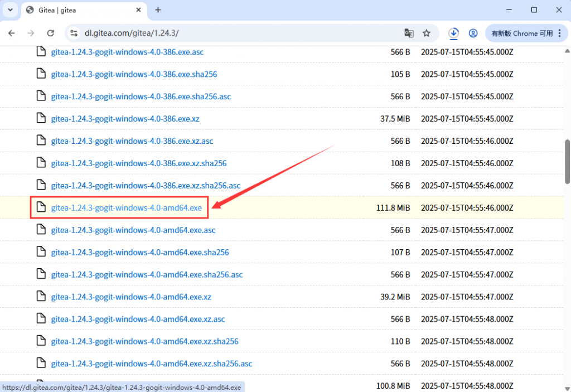The height and width of the screenshot is (392, 571).
Task: Reload the page with refresh icon
Action: tap(50, 33)
